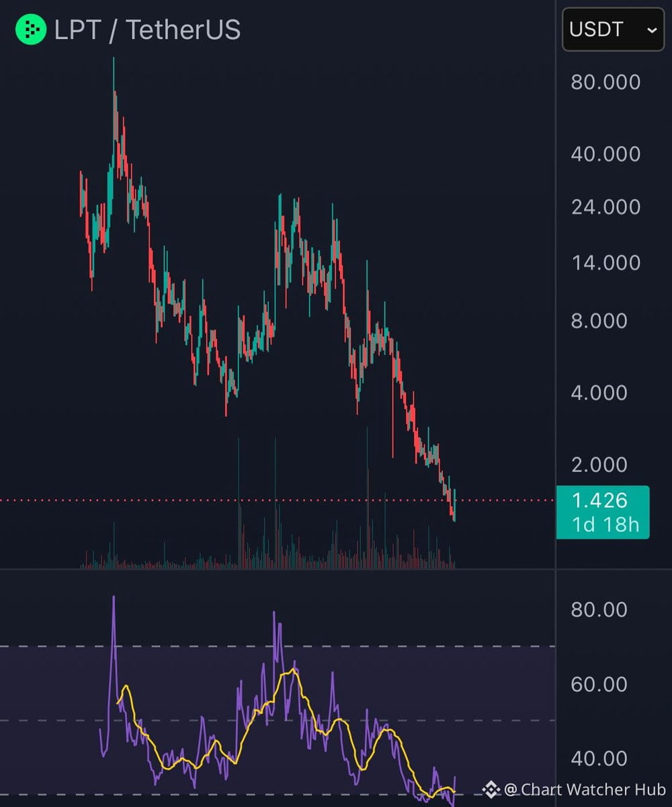The height and width of the screenshot is (807, 672).
Task: Click the green LPT token logo icon
Action: point(30,30)
